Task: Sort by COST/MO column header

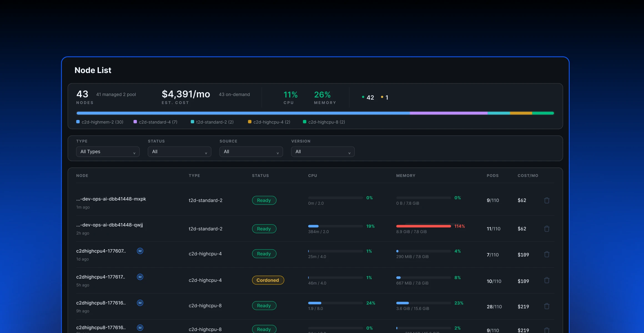Action: coord(528,176)
